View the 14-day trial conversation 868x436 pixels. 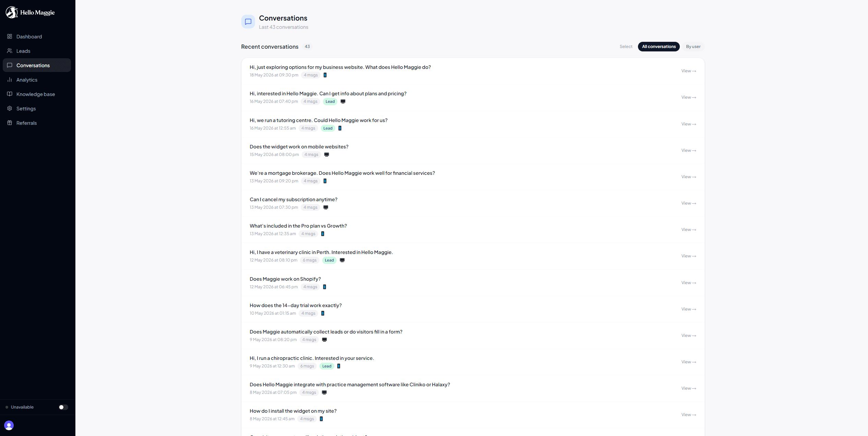[x=688, y=309]
